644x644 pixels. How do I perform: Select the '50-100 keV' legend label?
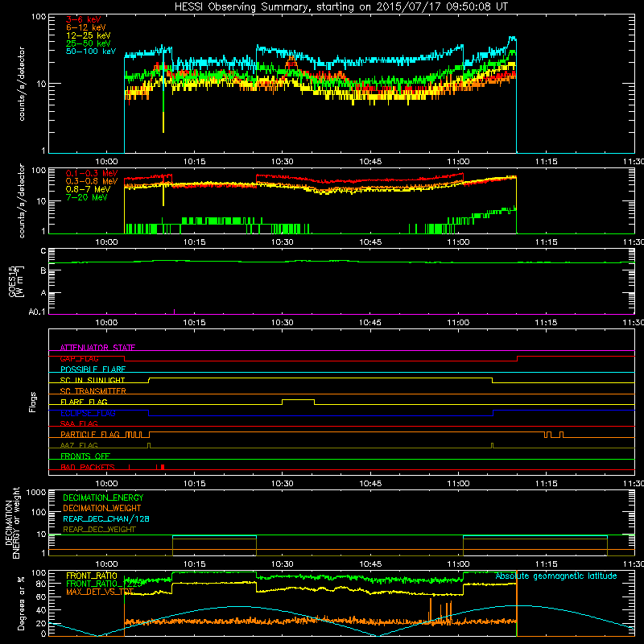pos(91,52)
